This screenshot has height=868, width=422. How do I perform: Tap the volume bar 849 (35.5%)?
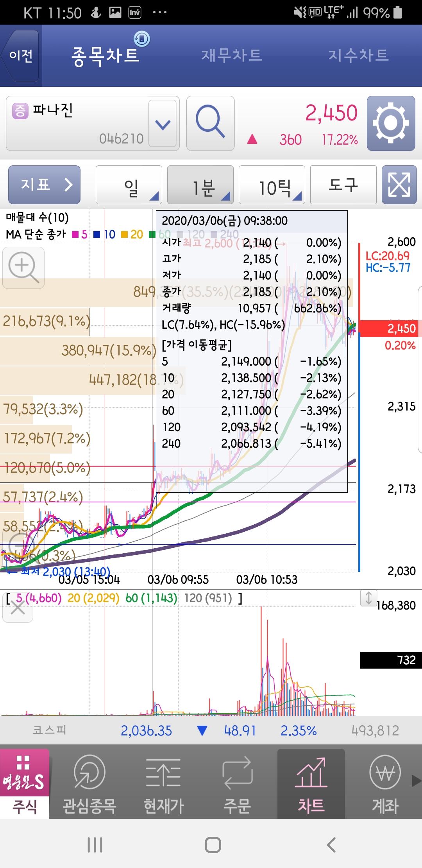(176, 292)
